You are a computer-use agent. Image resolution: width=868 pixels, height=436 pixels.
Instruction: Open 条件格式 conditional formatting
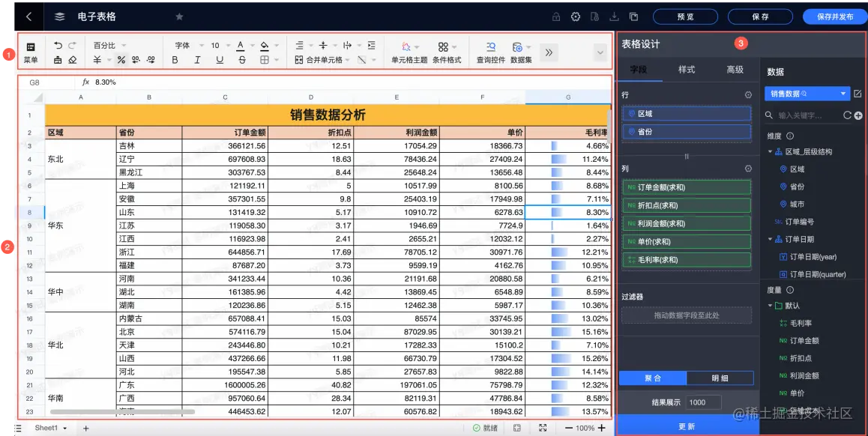tap(447, 52)
